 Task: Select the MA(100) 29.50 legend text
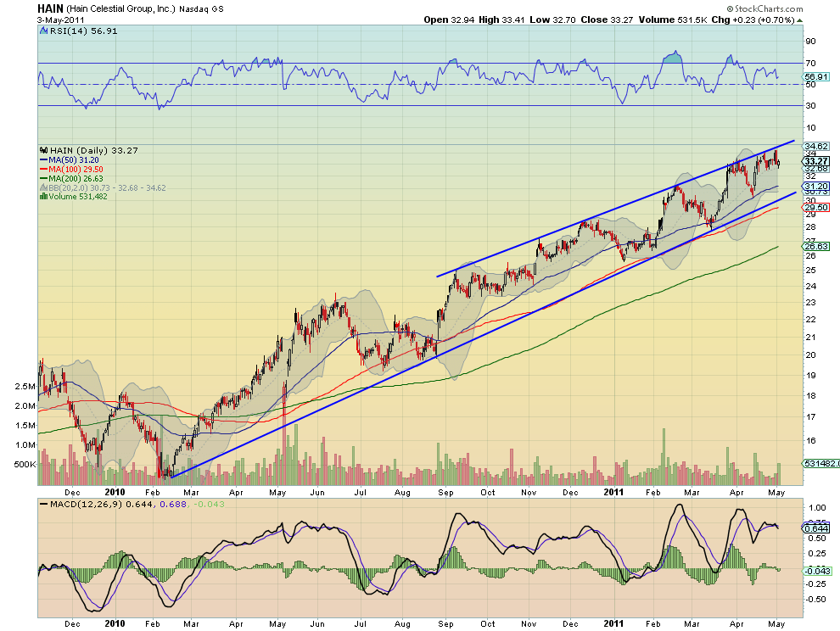click(x=76, y=170)
